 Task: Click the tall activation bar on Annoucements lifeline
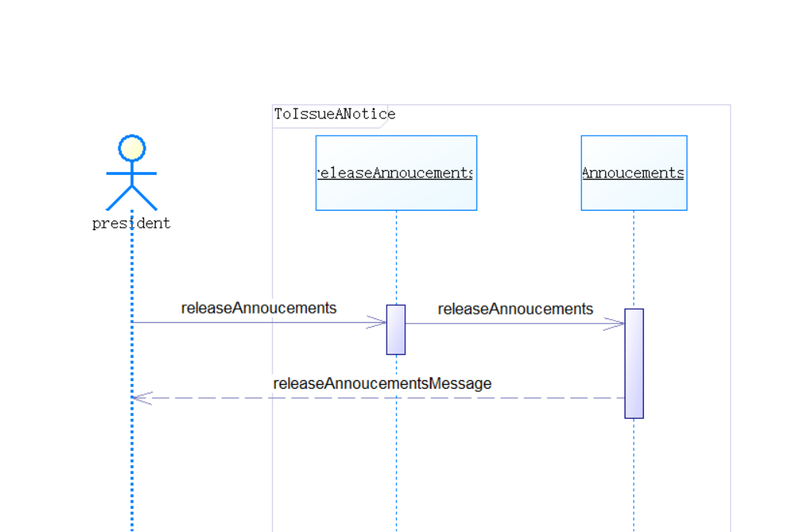point(634,364)
